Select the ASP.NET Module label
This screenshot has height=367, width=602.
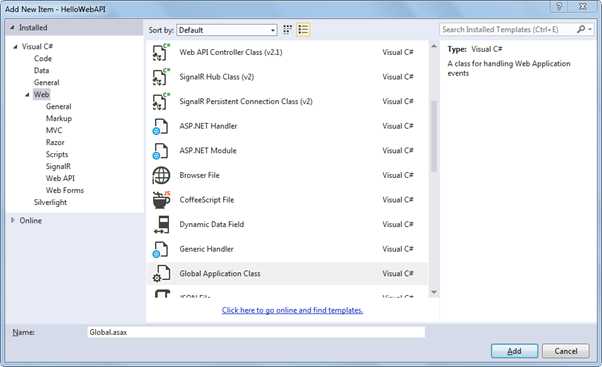click(208, 150)
